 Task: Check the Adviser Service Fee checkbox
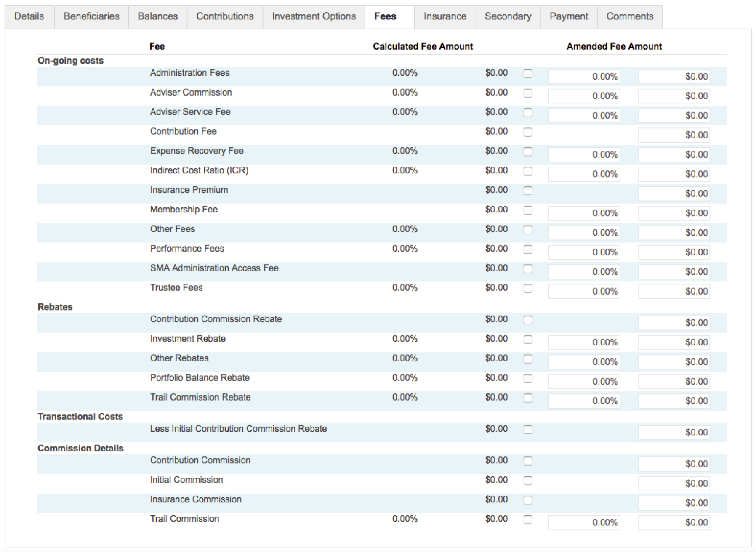(x=528, y=113)
